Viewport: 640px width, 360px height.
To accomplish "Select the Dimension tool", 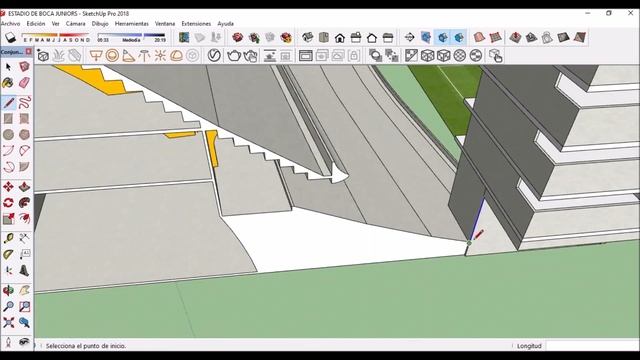I will 24,238.
